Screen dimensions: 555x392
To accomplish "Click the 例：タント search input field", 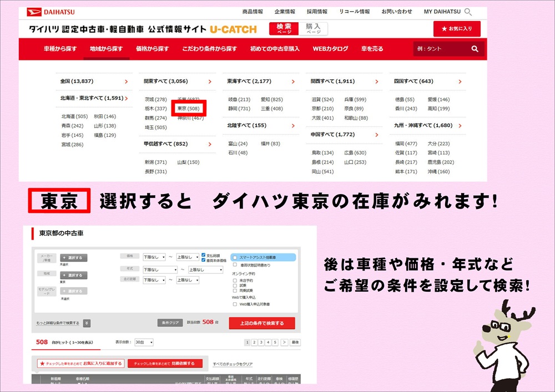I will (441, 49).
